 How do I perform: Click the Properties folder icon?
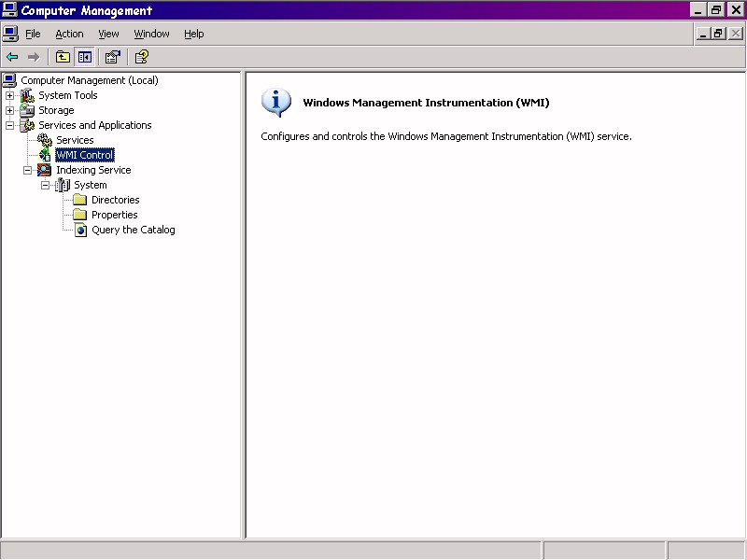click(x=80, y=215)
